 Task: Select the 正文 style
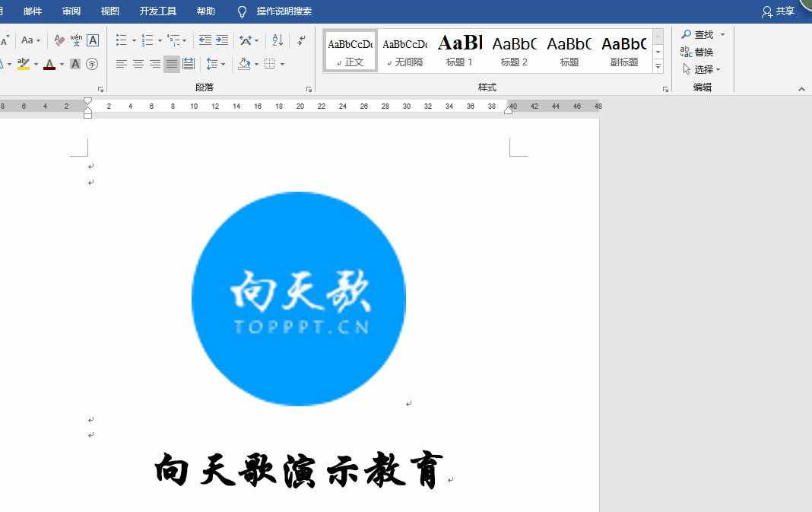(x=350, y=51)
